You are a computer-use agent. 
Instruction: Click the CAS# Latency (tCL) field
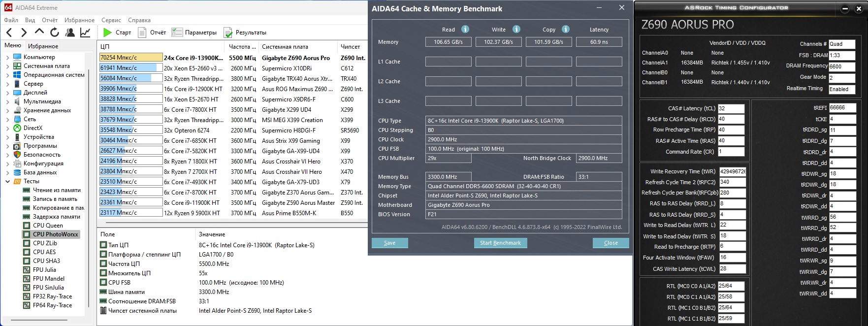(x=731, y=108)
